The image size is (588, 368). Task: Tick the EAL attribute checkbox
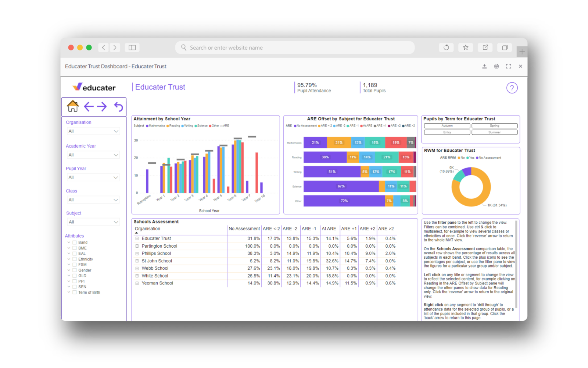pyautogui.click(x=75, y=254)
